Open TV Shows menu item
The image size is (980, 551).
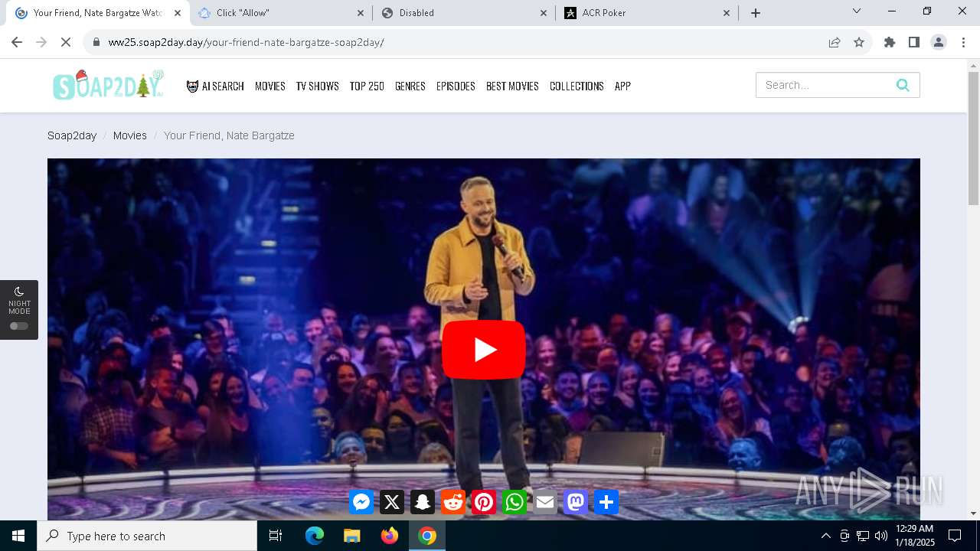pyautogui.click(x=318, y=86)
